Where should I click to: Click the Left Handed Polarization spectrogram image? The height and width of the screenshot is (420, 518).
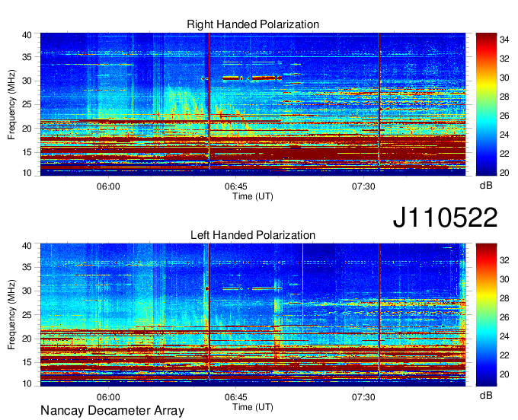(253, 315)
